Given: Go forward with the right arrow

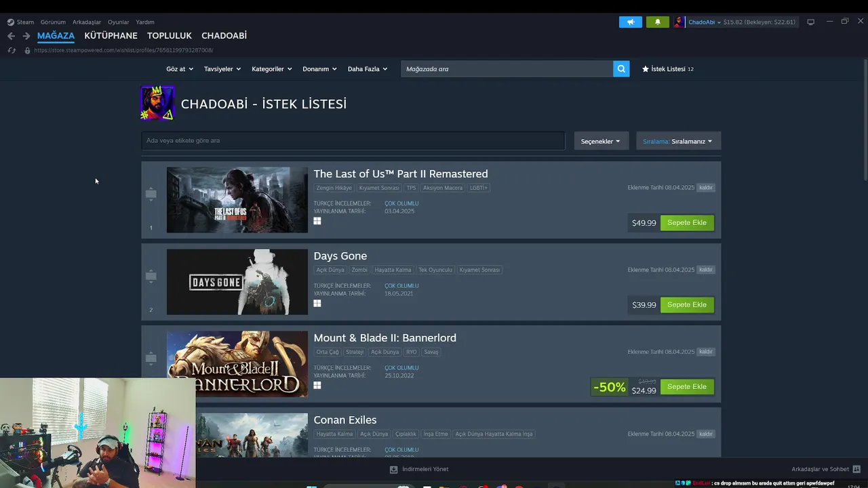Looking at the screenshot, I should pos(26,36).
